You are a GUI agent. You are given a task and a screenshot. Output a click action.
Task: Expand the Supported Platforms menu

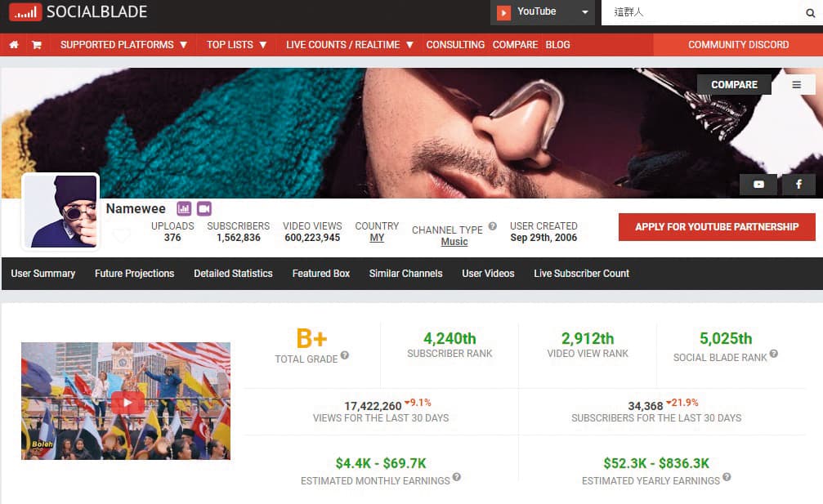(x=123, y=45)
